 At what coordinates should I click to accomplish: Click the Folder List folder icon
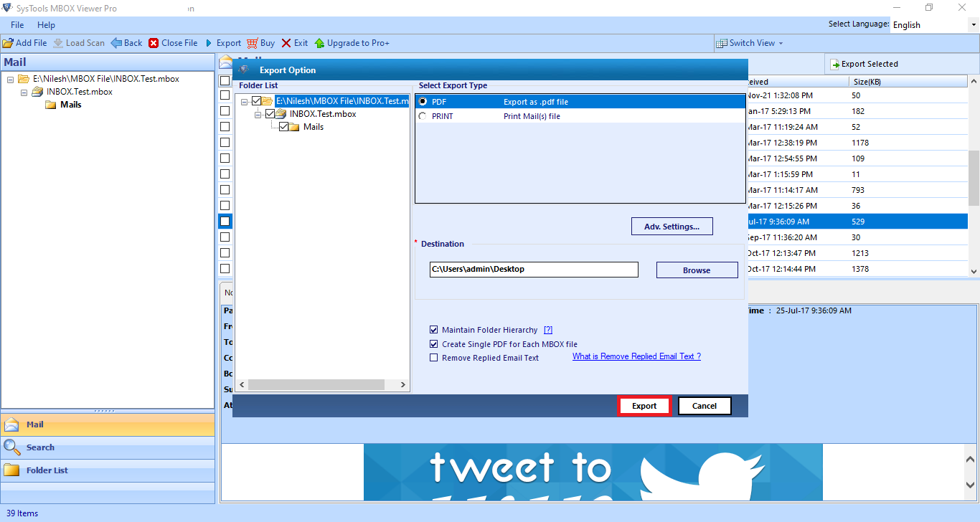click(x=11, y=470)
